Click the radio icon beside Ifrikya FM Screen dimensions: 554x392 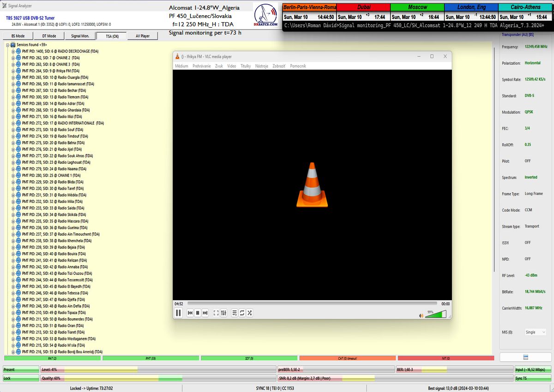(x=18, y=71)
